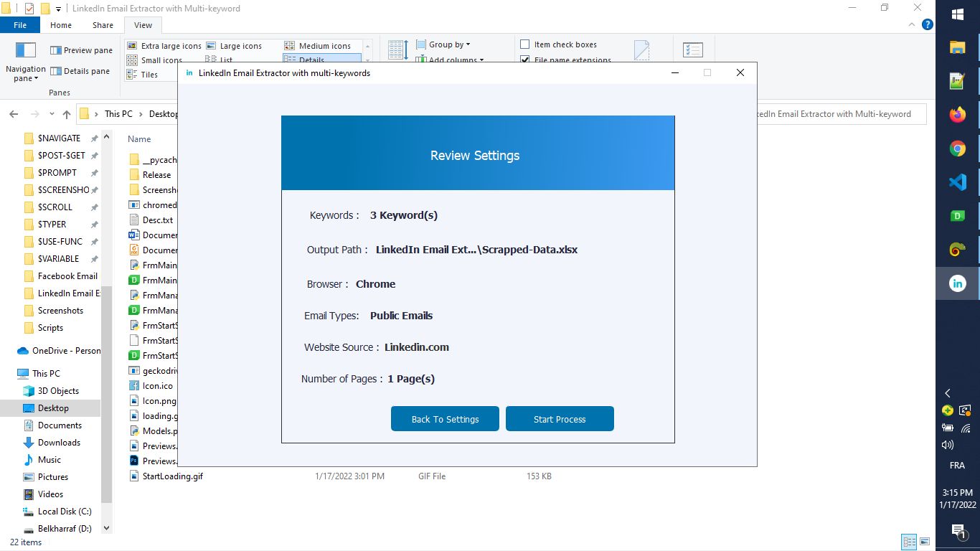Viewport: 980px width, 551px height.
Task: Choose Medium icons layout
Action: 318,46
